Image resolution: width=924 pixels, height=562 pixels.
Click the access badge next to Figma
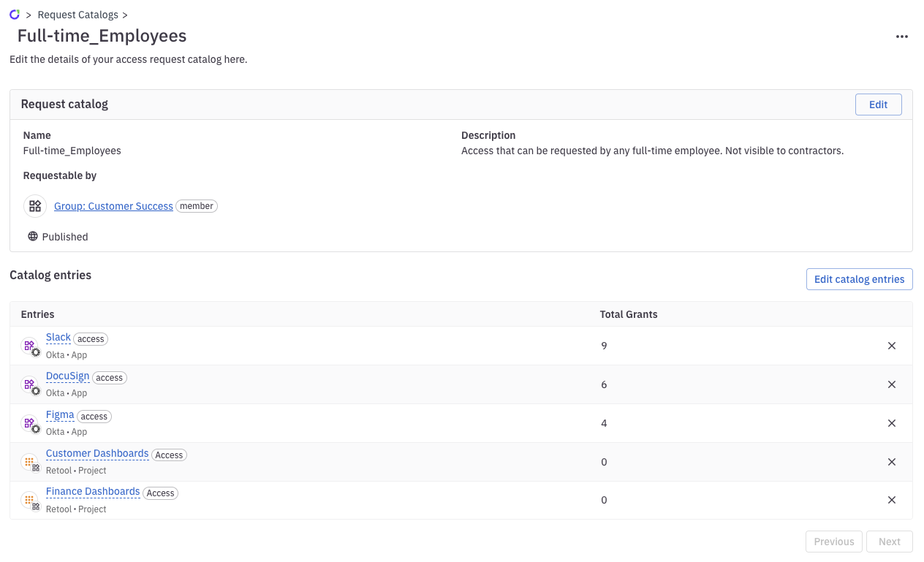point(94,417)
